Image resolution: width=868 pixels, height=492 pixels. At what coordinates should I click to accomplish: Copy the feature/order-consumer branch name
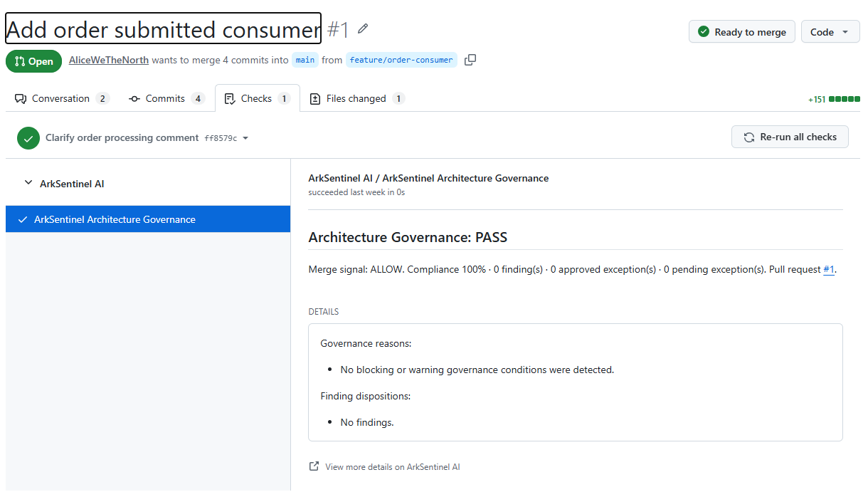click(470, 60)
